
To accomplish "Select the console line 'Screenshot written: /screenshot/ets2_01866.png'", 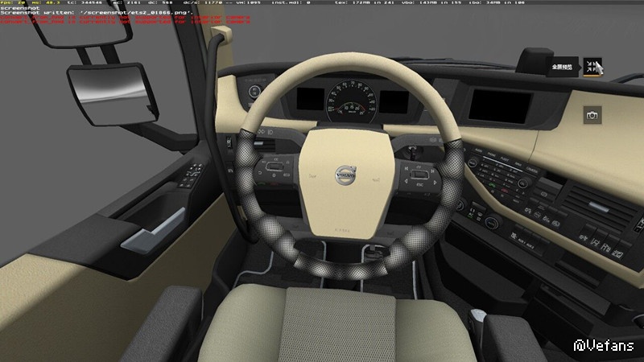I will point(97,13).
